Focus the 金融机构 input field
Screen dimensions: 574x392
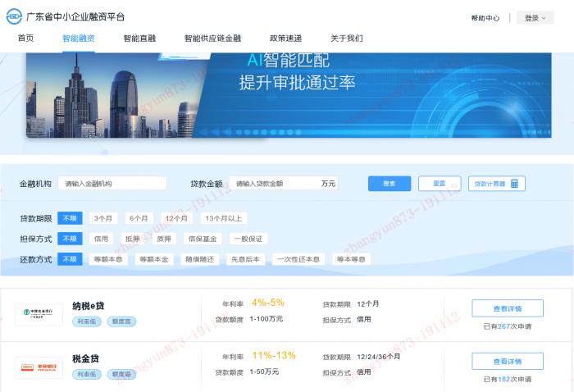click(x=112, y=184)
